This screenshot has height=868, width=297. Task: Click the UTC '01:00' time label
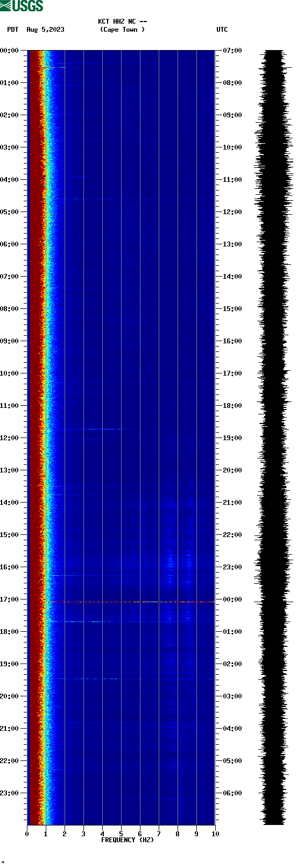coord(232,632)
